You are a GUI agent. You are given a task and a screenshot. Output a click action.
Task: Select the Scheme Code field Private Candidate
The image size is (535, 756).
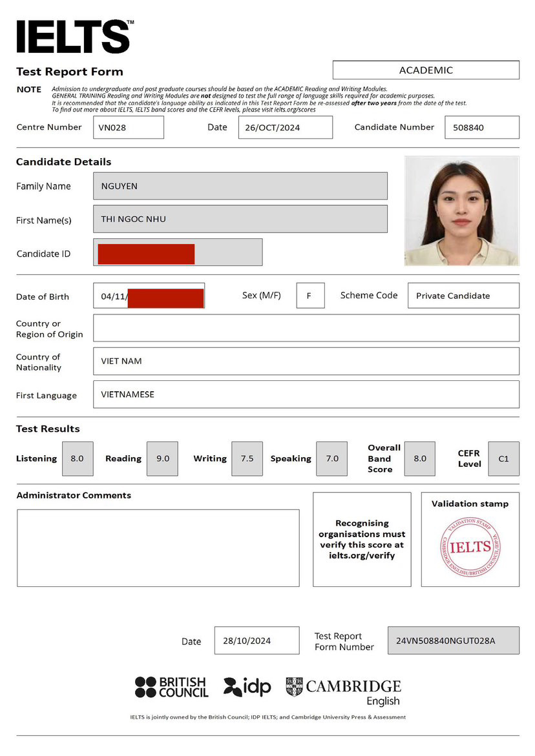tap(463, 295)
